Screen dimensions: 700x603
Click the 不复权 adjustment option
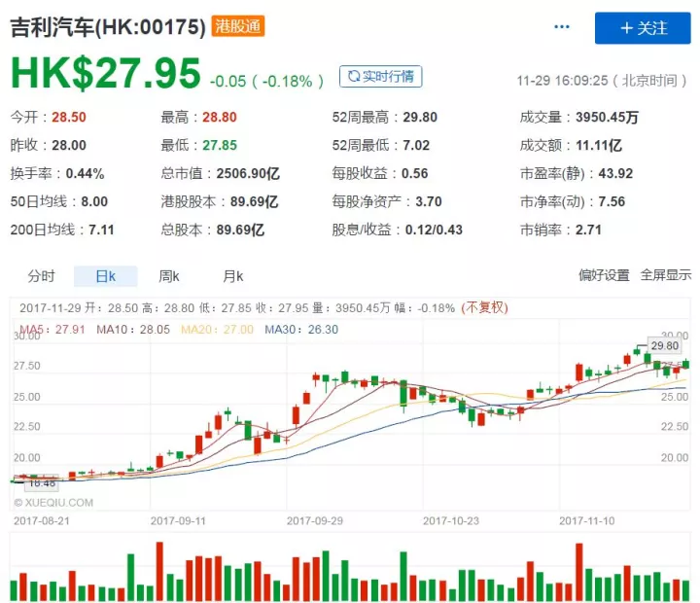(x=485, y=307)
